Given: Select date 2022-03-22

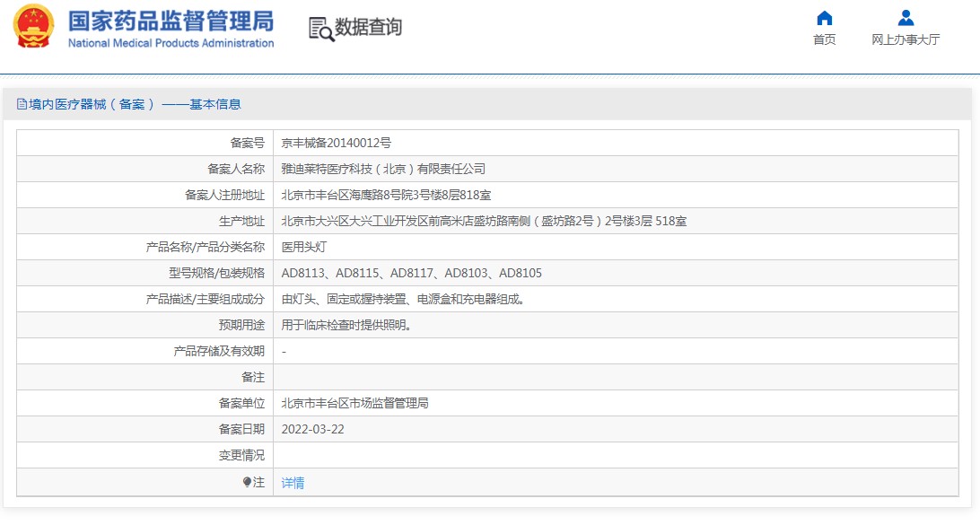Looking at the screenshot, I should tap(312, 429).
